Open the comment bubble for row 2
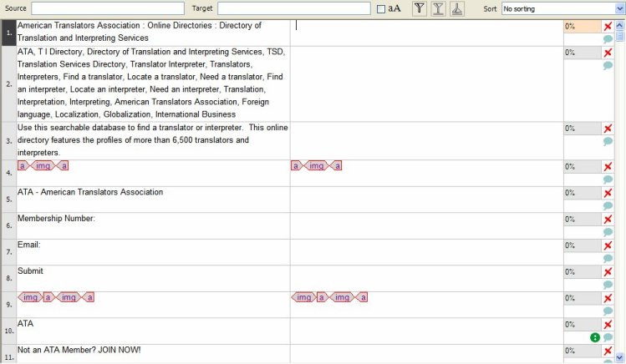This screenshot has height=364, width=626. click(x=608, y=65)
